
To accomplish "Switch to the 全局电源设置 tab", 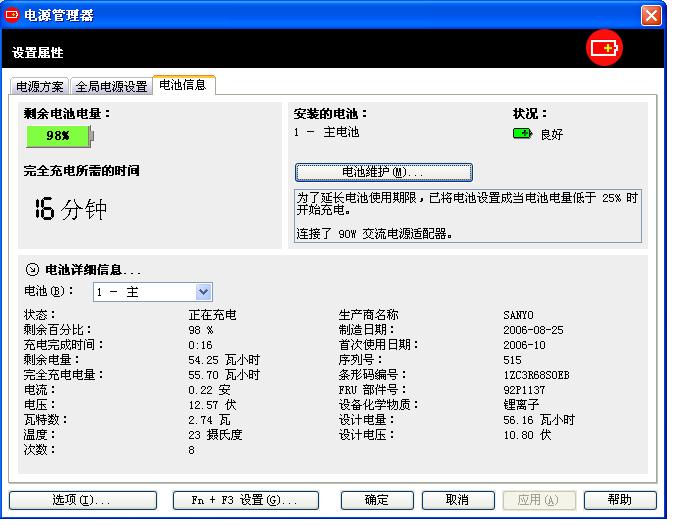I will 111,86.
